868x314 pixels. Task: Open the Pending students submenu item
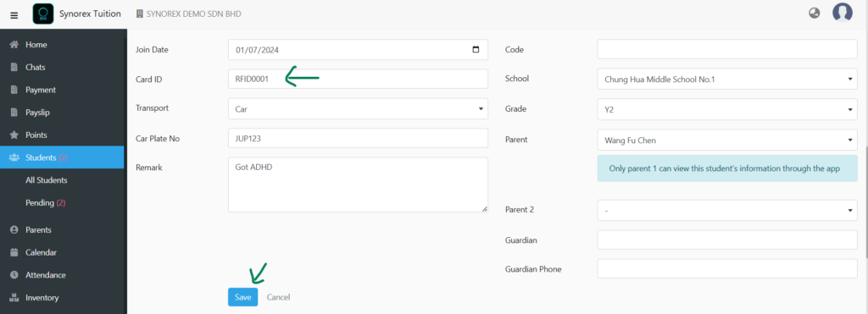[x=46, y=203]
